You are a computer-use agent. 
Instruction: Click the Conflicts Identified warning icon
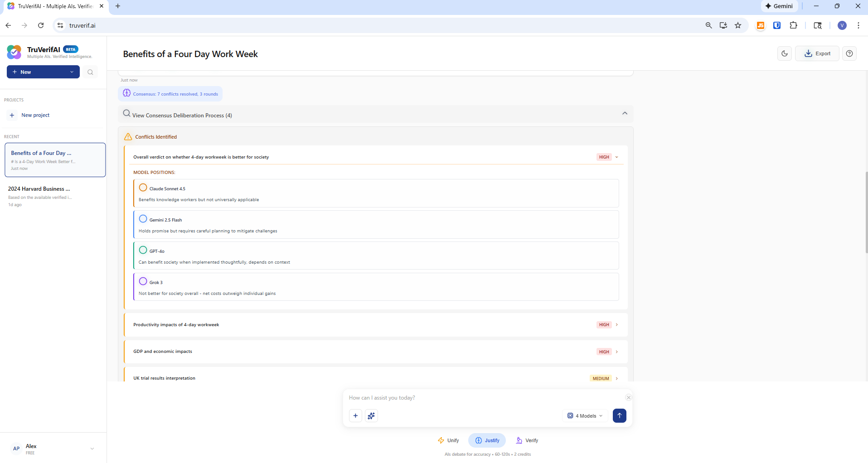point(127,135)
